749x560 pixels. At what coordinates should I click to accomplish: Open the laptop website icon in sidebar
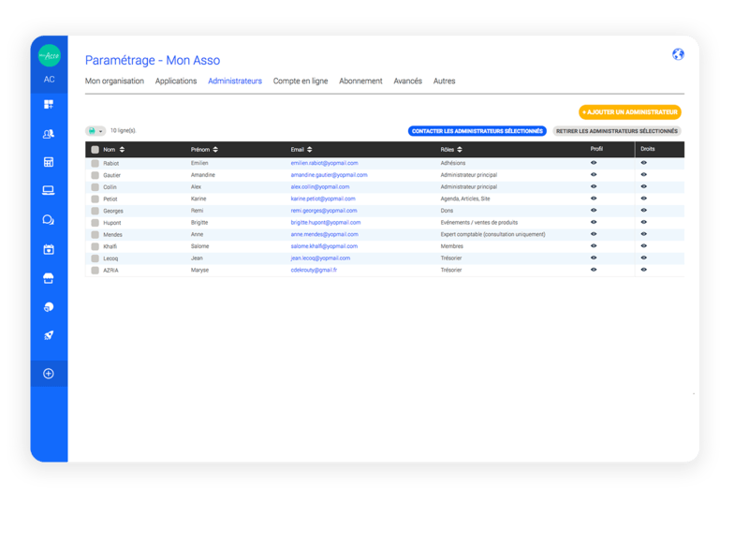click(49, 191)
